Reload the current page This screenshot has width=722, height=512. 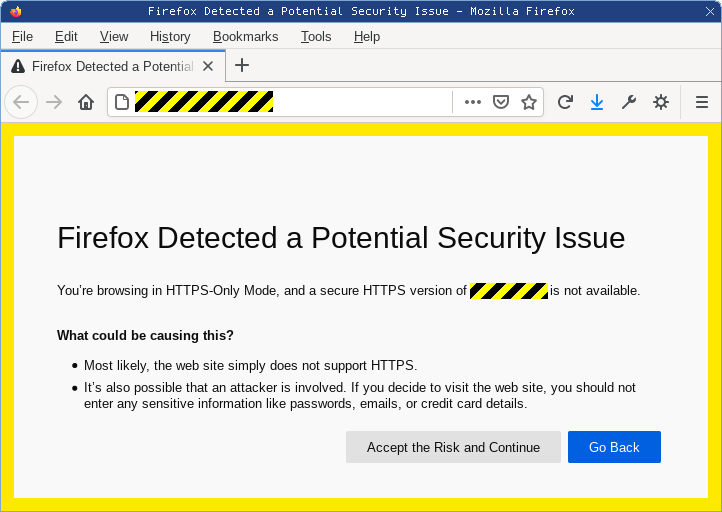565,102
